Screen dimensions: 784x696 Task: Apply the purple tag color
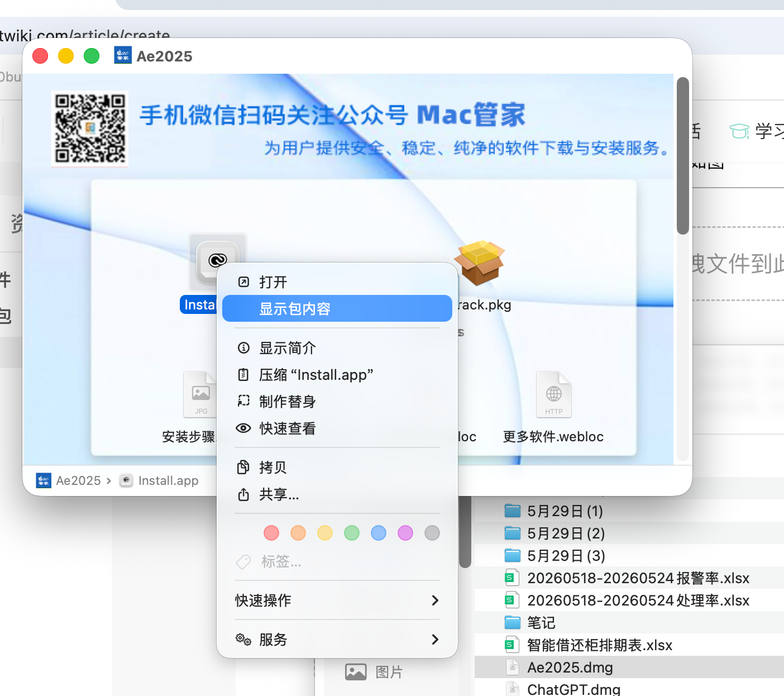coord(405,533)
